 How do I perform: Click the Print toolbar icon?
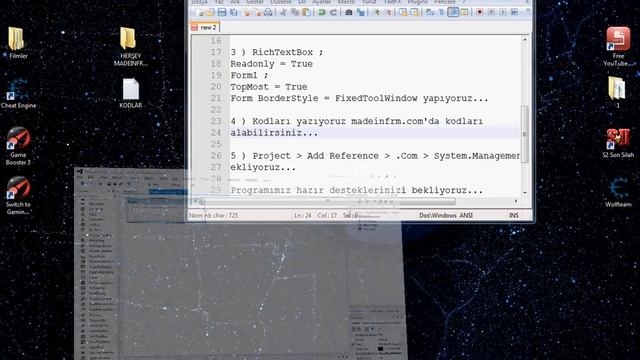point(268,12)
